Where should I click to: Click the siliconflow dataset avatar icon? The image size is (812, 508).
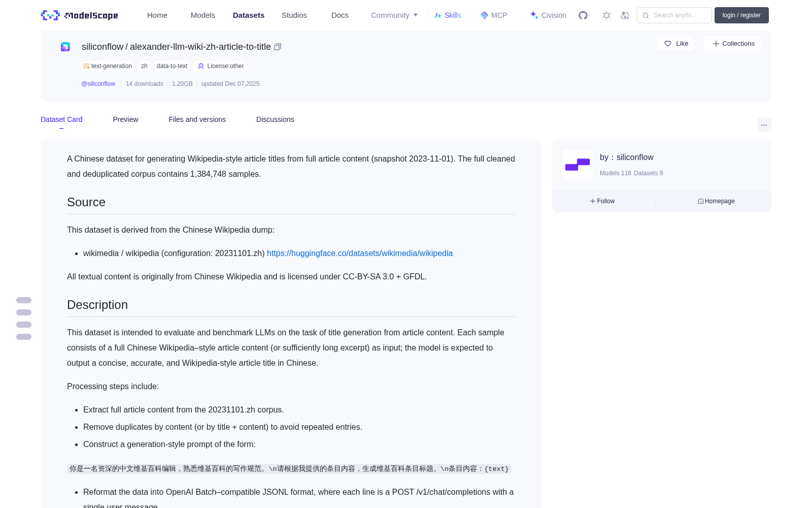[x=65, y=47]
